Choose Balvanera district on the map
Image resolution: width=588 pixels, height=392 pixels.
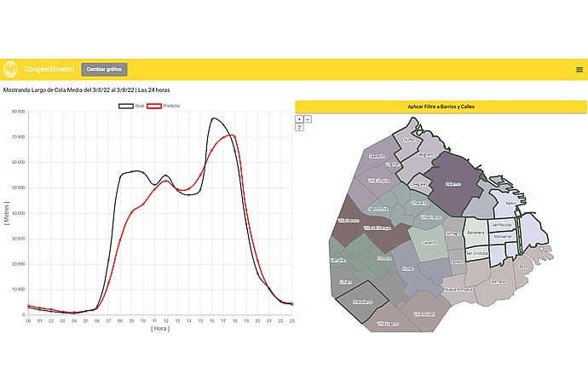tap(476, 233)
